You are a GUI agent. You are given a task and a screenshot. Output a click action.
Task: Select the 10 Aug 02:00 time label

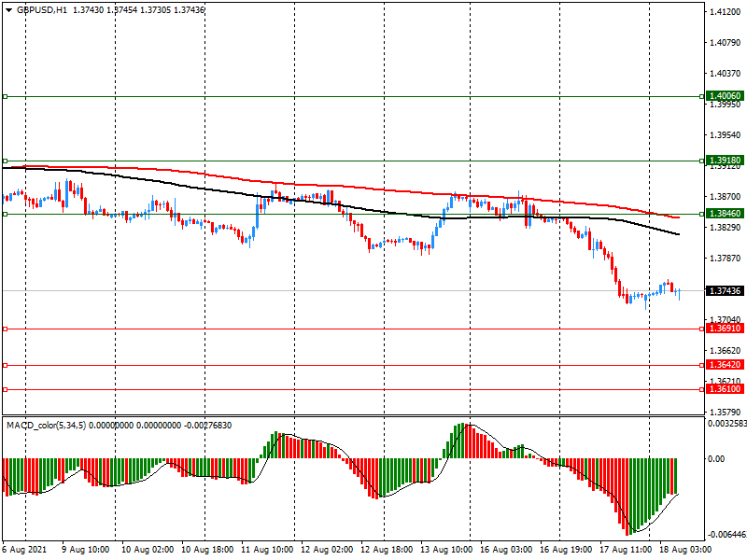click(x=148, y=550)
